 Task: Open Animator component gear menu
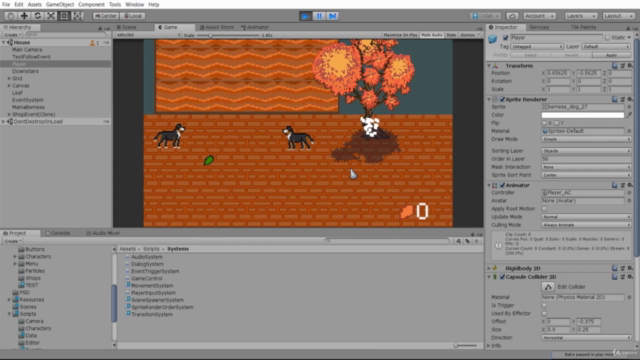(630, 185)
